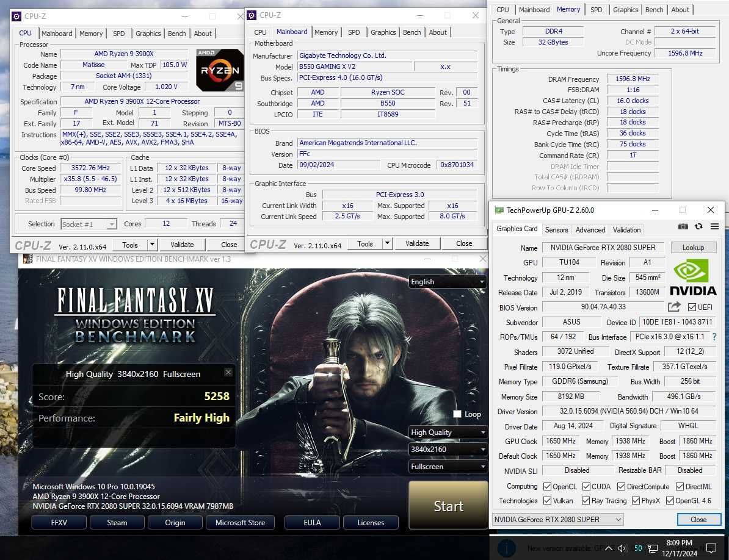Viewport: 729px width, 560px height.
Task: Click the Final Fantasy XV benchmark title icon
Action: (x=27, y=259)
